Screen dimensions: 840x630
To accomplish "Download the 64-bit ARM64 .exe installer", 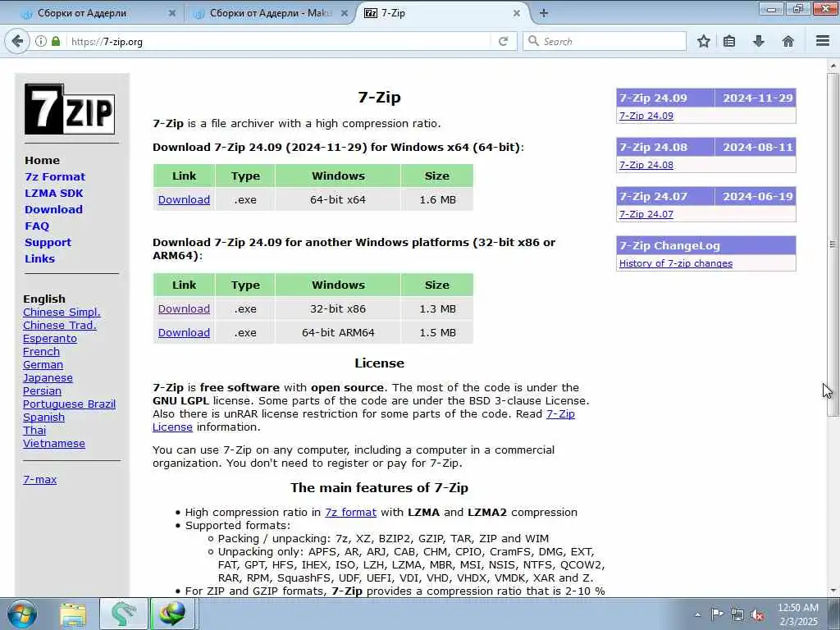I will 184,333.
